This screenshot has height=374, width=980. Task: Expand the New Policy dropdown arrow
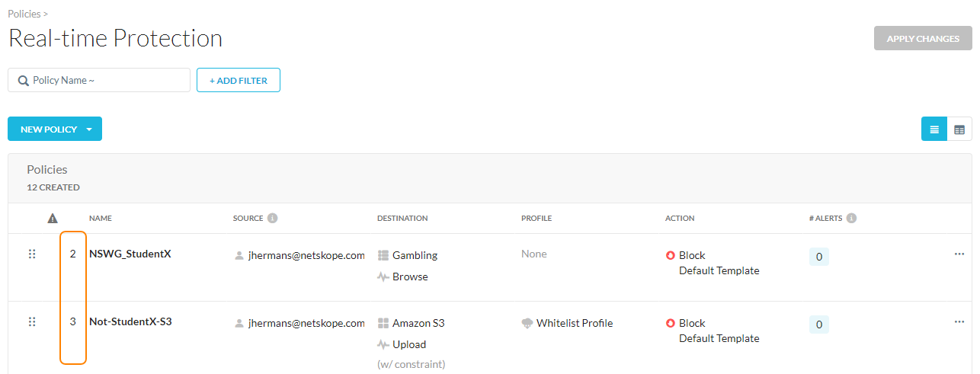pos(89,129)
